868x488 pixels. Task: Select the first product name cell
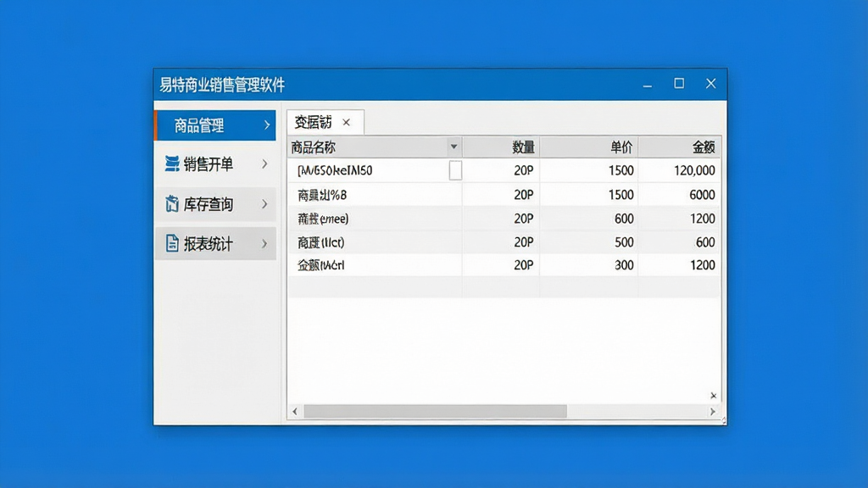click(x=376, y=170)
